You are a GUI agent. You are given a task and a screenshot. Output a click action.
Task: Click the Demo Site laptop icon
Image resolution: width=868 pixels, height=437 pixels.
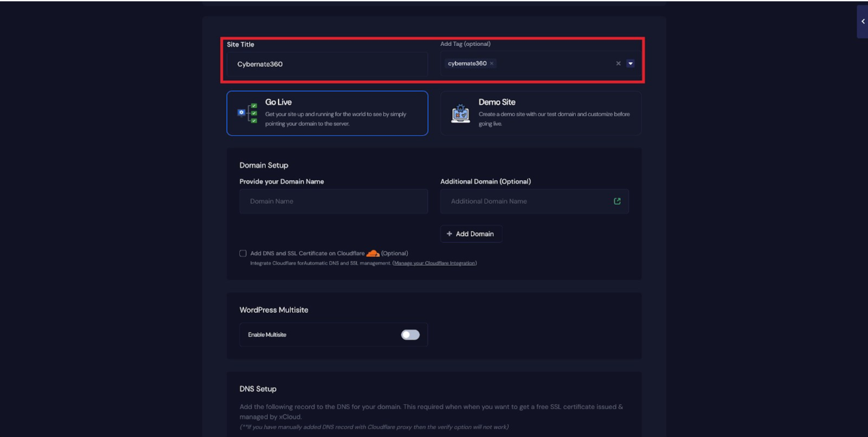461,113
